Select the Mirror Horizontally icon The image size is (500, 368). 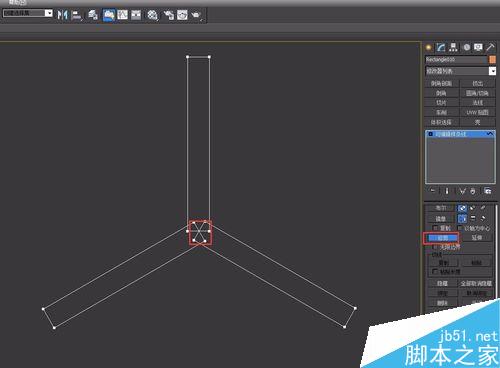[x=462, y=219]
